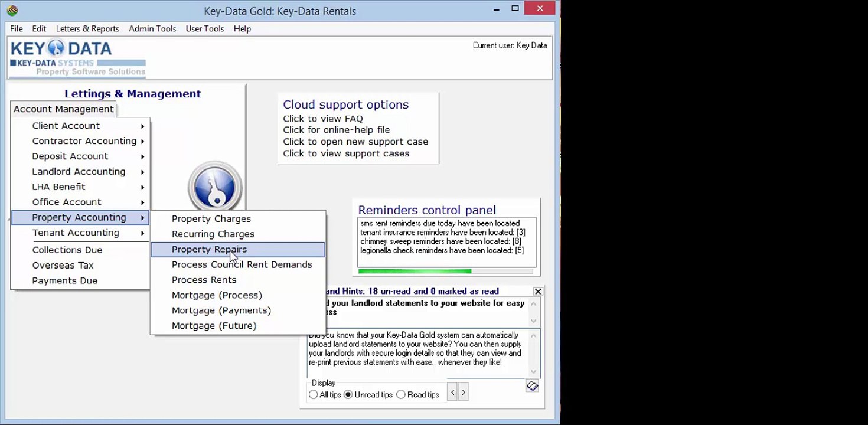Image resolution: width=868 pixels, height=425 pixels.
Task: Go to the next tip
Action: pyautogui.click(x=463, y=392)
